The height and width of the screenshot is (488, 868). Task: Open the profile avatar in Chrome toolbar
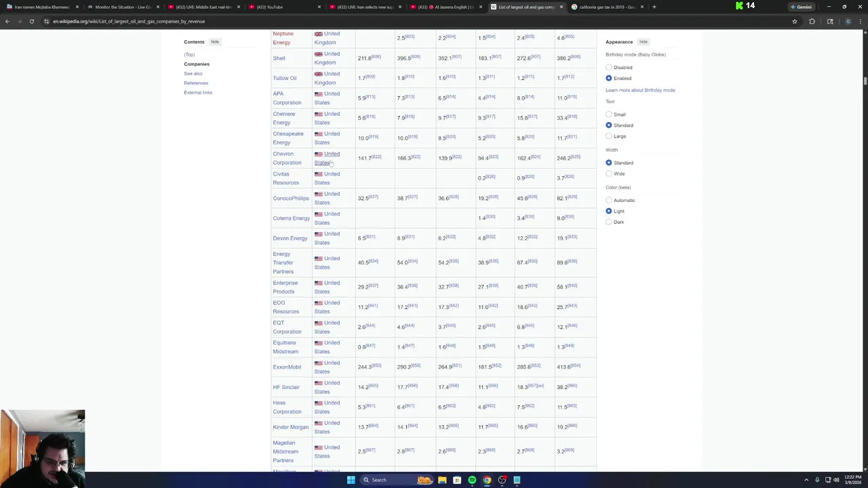tap(848, 21)
